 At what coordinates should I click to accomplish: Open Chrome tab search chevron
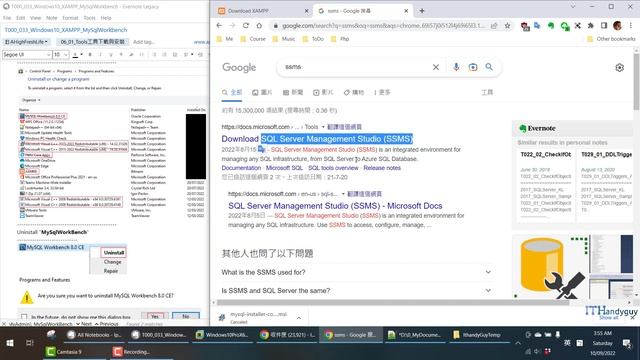point(573,7)
